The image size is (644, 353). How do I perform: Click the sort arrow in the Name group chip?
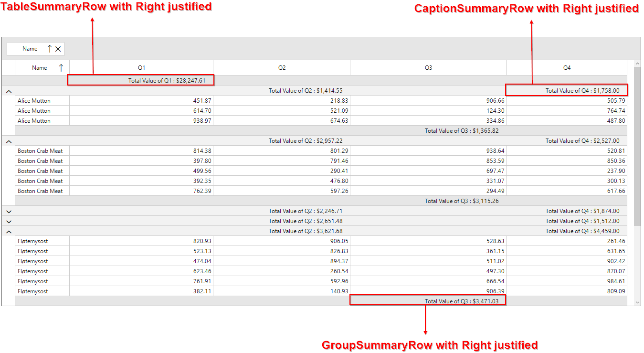point(49,49)
